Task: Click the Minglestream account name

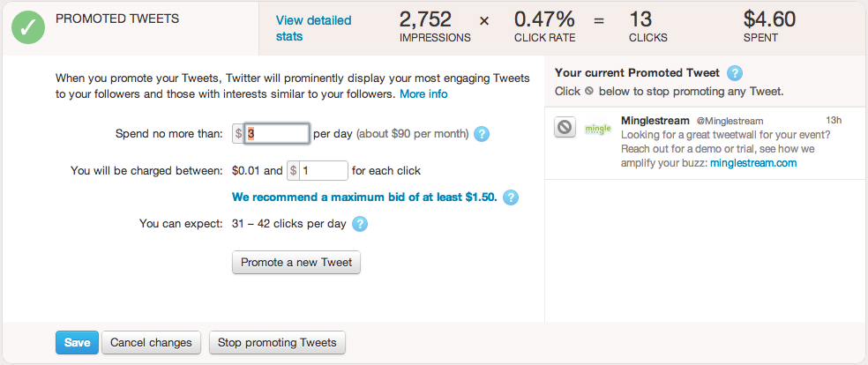Action: click(x=655, y=120)
